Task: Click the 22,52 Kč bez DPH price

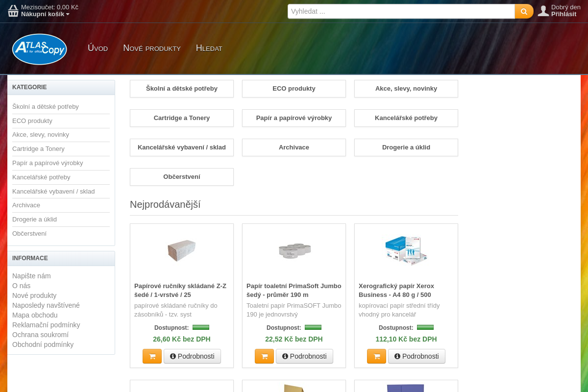Action: pyautogui.click(x=294, y=339)
